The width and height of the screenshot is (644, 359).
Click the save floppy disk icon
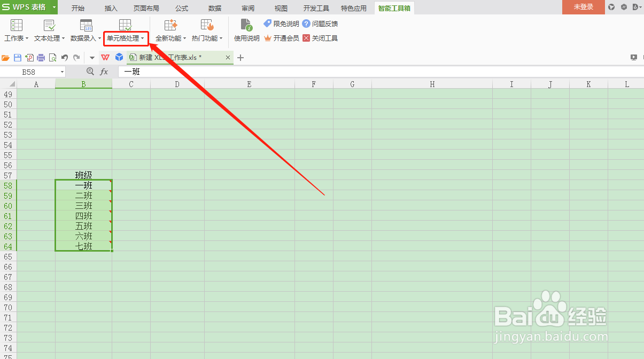[x=18, y=58]
